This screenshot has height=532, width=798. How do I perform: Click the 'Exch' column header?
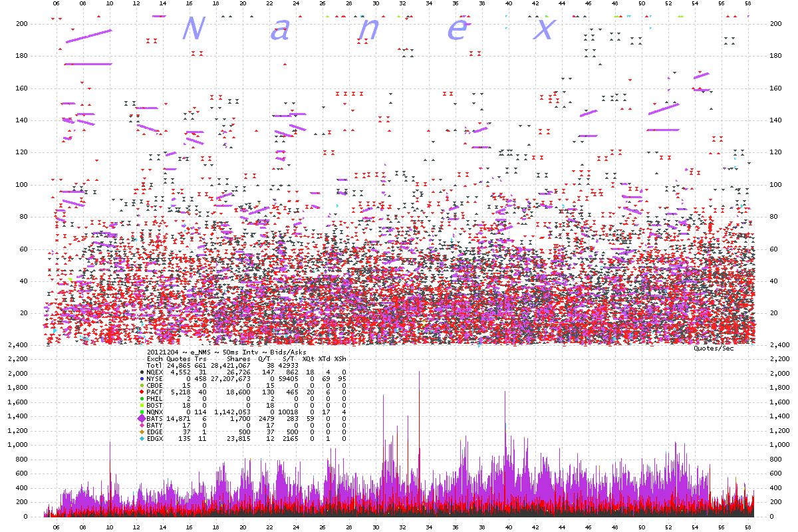tap(154, 359)
